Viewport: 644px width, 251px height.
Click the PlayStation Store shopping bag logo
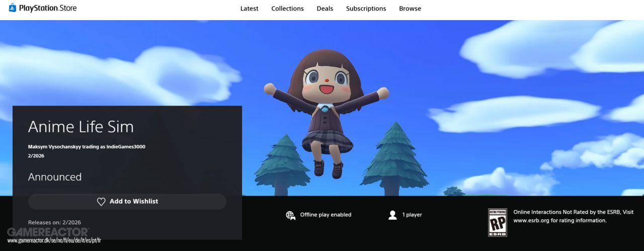click(x=13, y=8)
